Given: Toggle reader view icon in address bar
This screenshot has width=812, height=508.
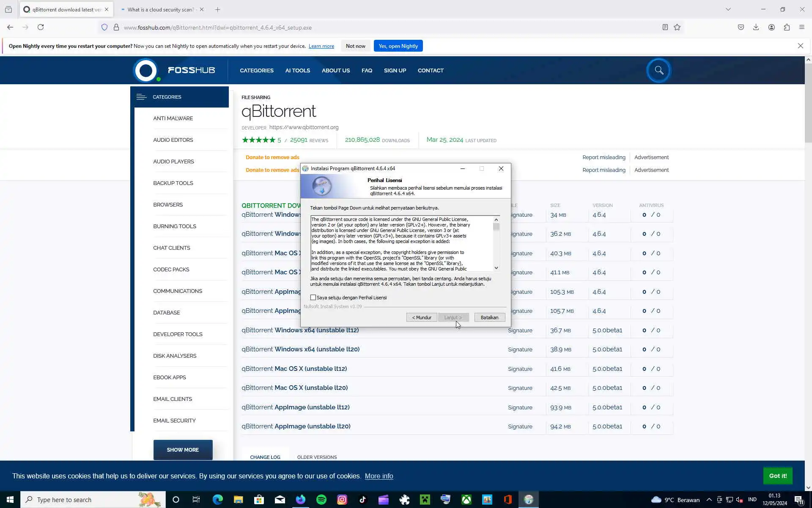Looking at the screenshot, I should [665, 27].
